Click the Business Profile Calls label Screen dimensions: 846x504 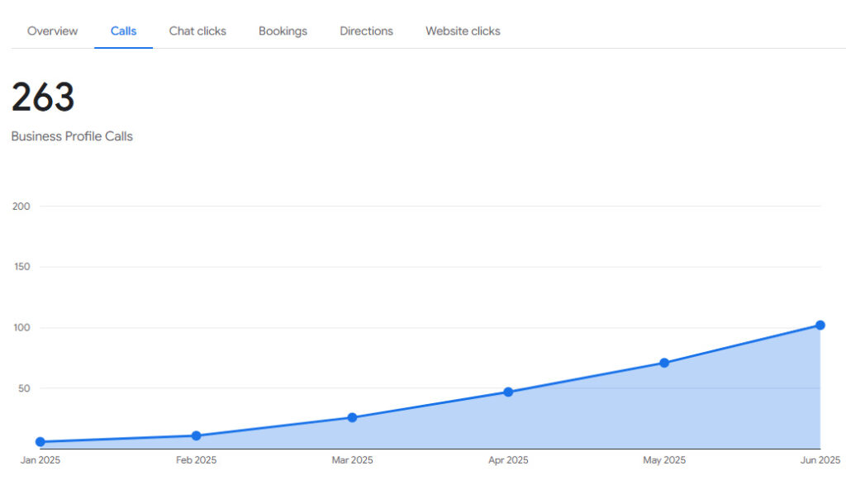click(72, 136)
